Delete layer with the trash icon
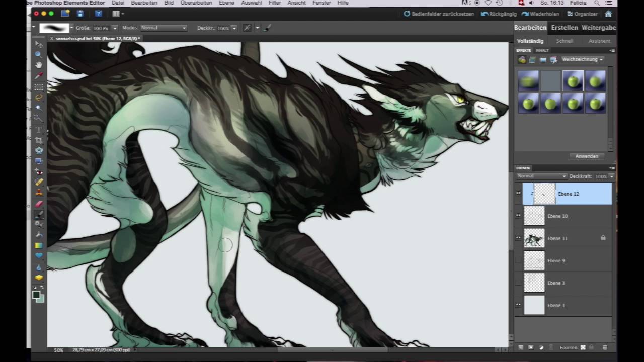The height and width of the screenshot is (362, 644). tap(605, 347)
